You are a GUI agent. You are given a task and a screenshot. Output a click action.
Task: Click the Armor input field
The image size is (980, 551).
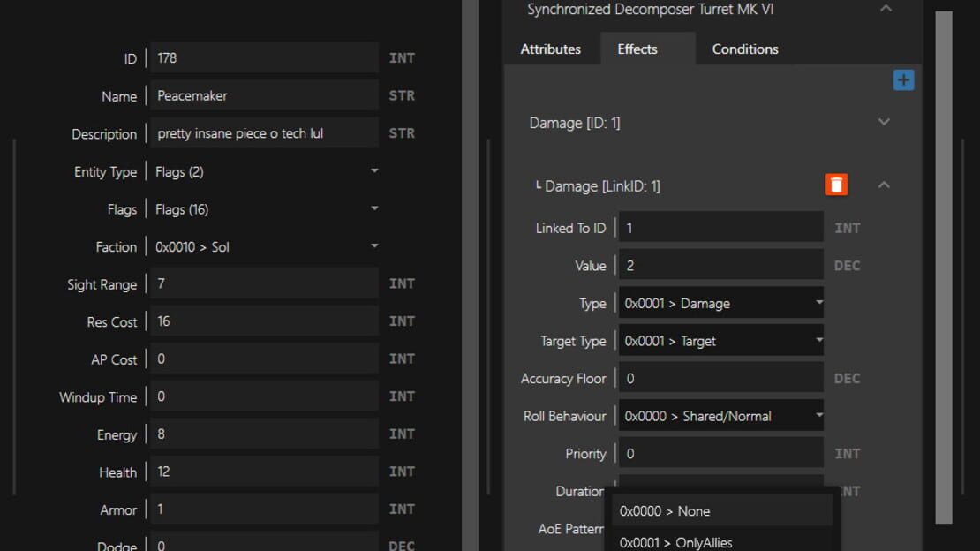click(x=264, y=509)
